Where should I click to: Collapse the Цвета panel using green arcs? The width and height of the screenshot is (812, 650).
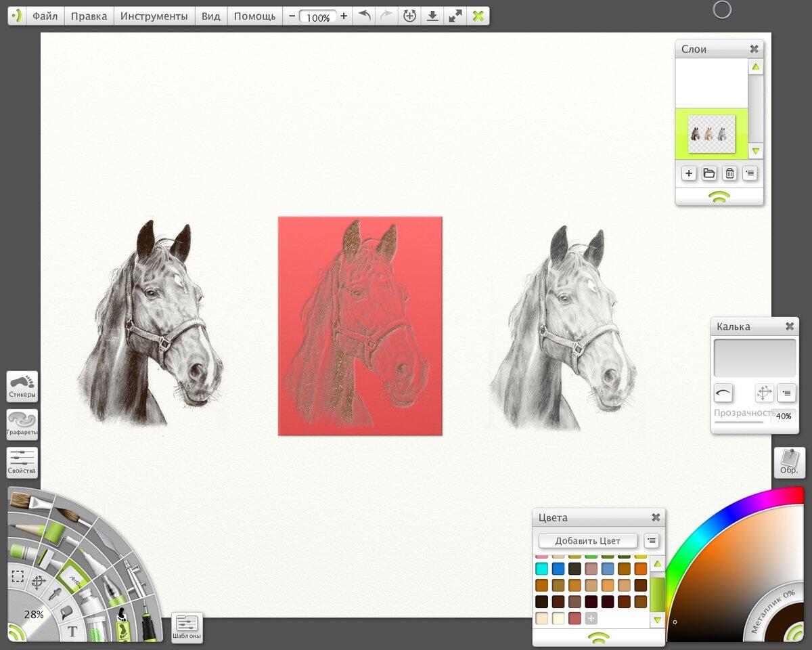(x=598, y=637)
